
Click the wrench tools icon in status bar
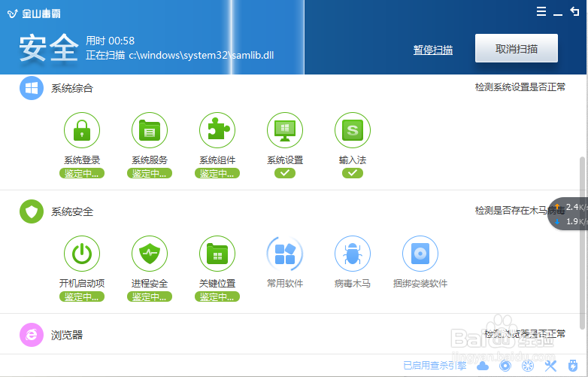[550, 366]
